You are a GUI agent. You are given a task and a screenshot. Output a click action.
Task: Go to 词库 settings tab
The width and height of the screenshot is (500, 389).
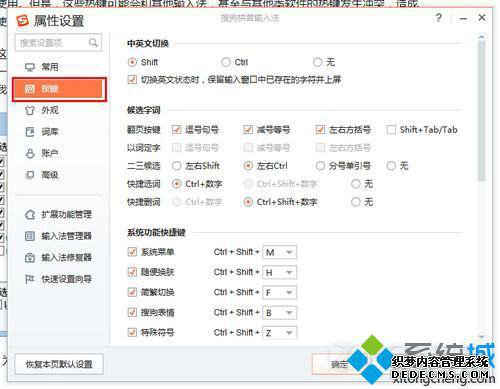(50, 132)
